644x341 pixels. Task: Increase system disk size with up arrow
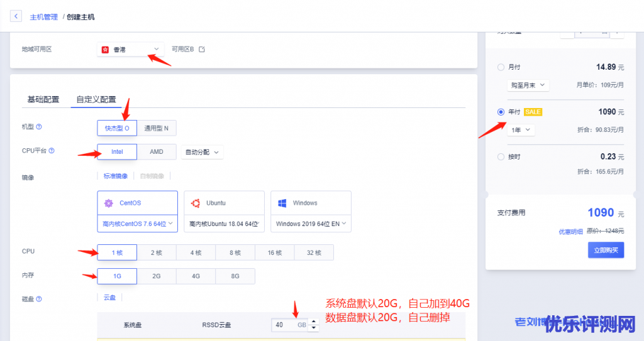(x=314, y=322)
